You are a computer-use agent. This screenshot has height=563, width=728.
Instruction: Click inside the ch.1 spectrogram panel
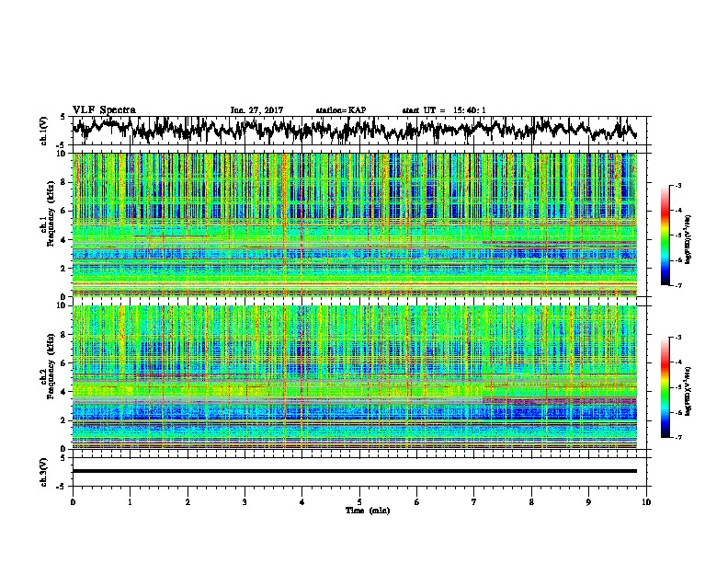coord(355,224)
